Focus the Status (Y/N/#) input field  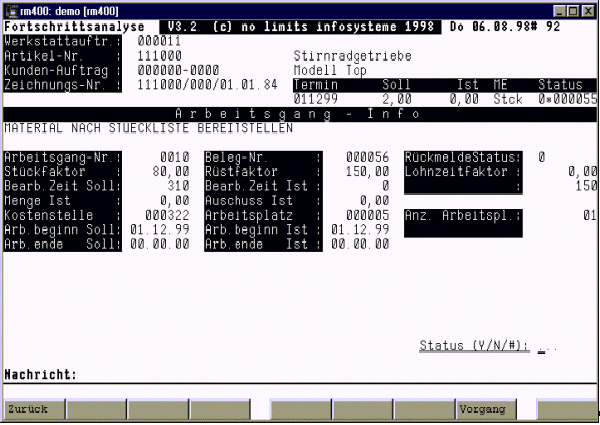coord(546,346)
